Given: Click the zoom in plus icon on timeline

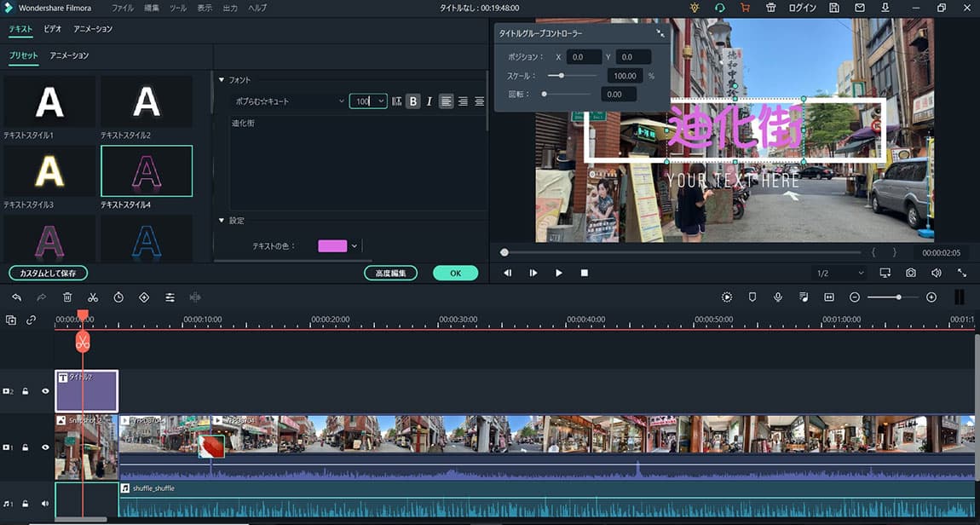Looking at the screenshot, I should 931,297.
